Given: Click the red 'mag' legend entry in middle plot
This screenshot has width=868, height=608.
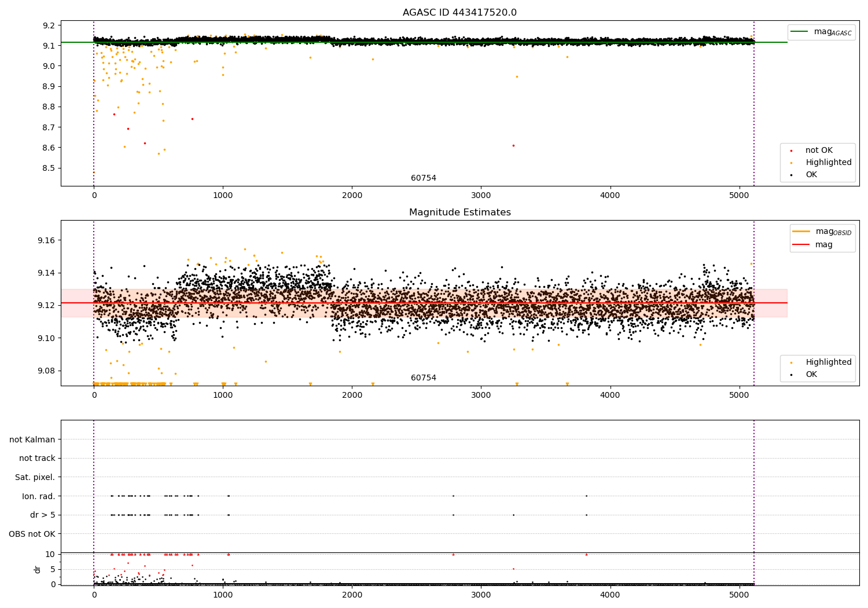Looking at the screenshot, I should tap(824, 245).
